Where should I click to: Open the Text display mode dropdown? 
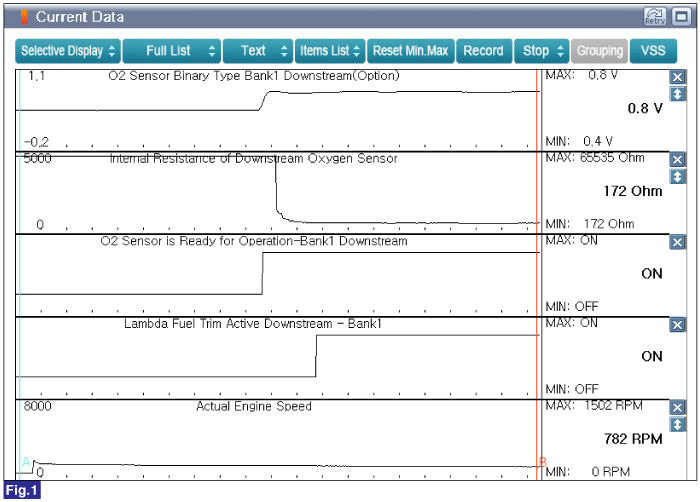[x=258, y=51]
